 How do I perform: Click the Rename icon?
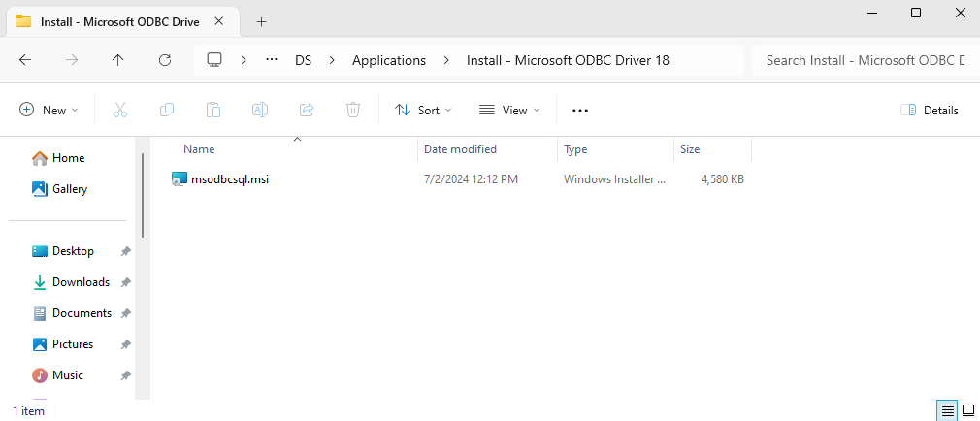260,110
